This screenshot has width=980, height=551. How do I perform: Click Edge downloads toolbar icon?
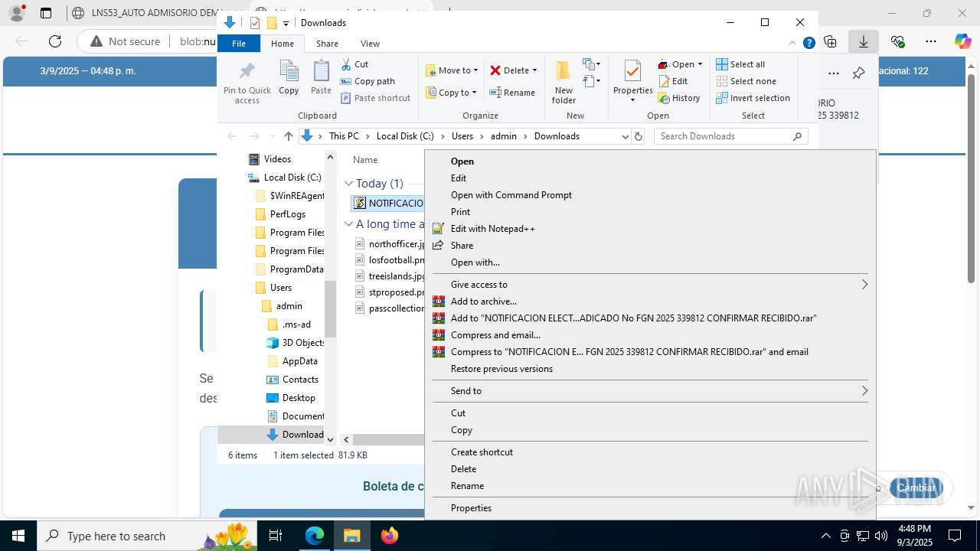[x=864, y=41]
